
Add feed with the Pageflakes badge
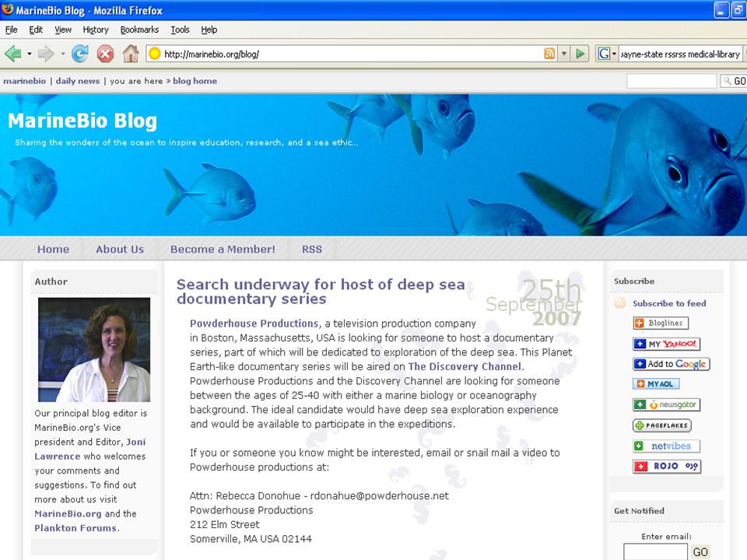click(661, 425)
